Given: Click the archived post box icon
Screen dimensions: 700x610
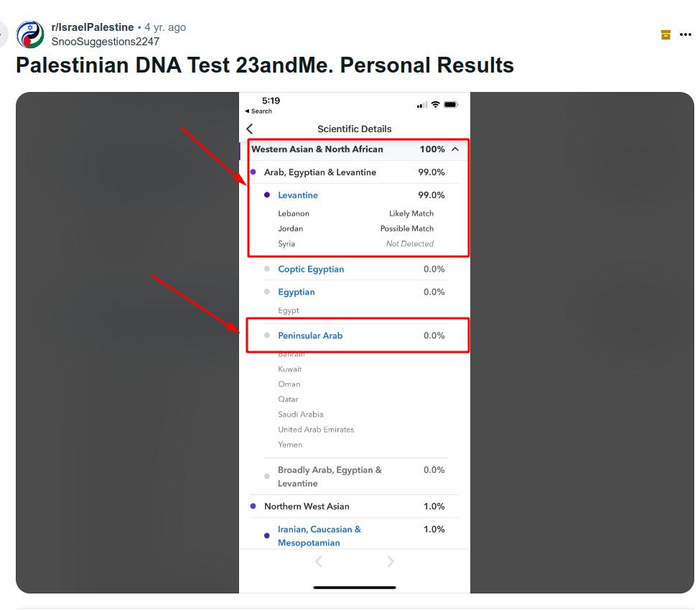Looking at the screenshot, I should [x=666, y=34].
